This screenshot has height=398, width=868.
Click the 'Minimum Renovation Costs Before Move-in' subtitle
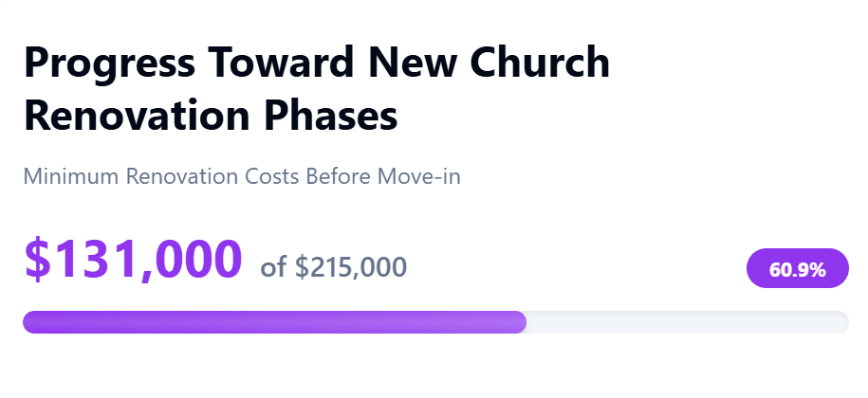click(242, 177)
